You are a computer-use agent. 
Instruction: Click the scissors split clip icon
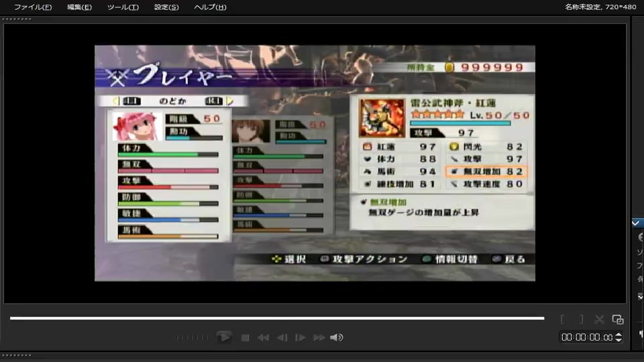click(x=599, y=319)
